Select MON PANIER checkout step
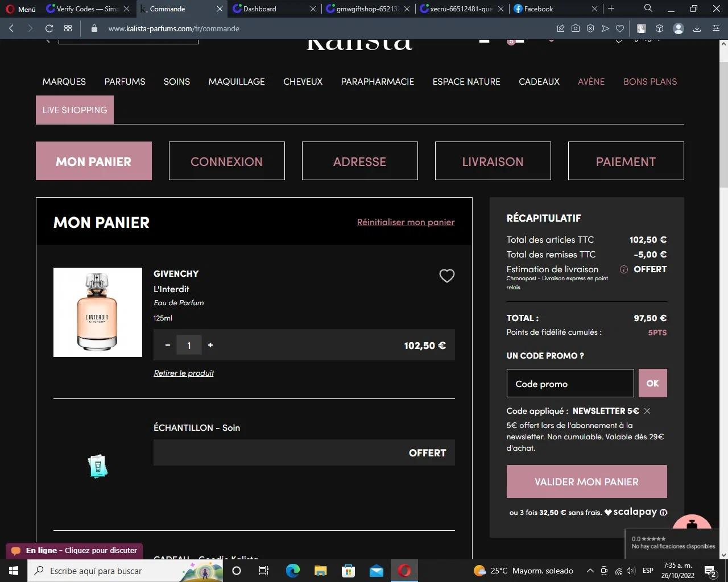The height and width of the screenshot is (582, 728). click(x=94, y=161)
